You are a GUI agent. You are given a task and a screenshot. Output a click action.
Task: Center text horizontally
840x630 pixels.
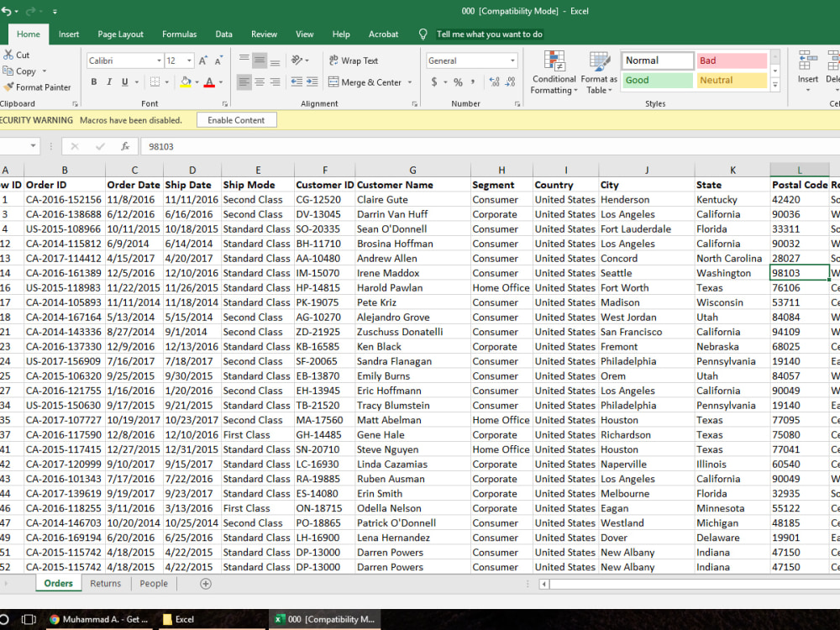(x=260, y=82)
